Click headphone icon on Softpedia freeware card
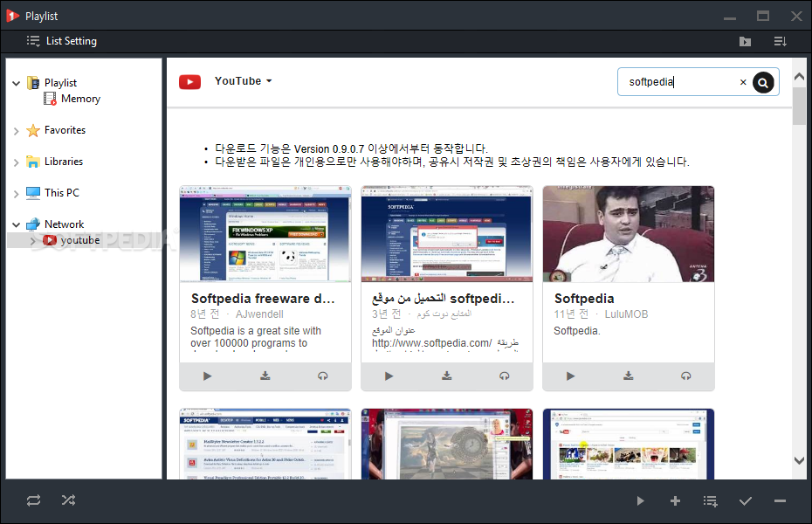Screen dimensions: 812x524 coord(323,376)
